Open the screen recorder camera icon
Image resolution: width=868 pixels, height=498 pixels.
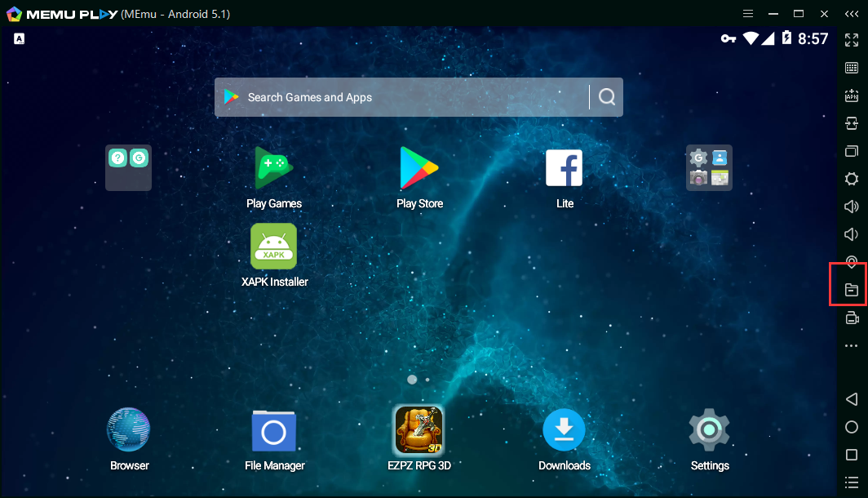[x=851, y=318]
